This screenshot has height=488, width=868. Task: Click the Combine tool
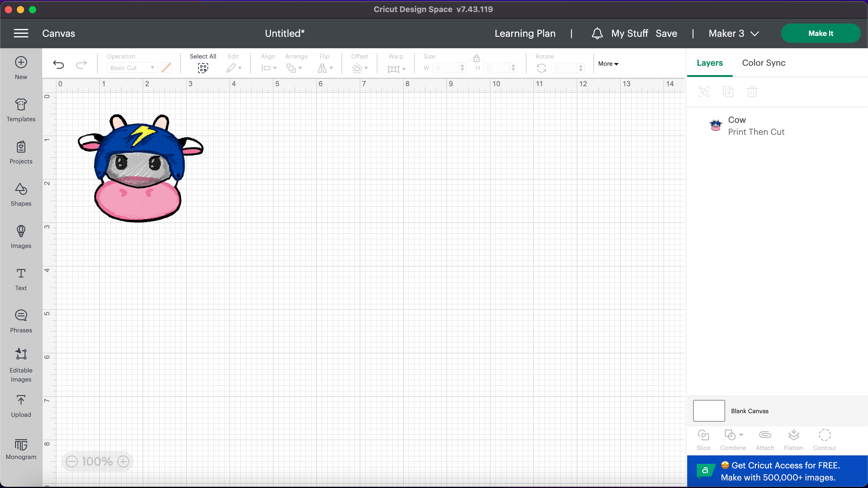pos(731,439)
